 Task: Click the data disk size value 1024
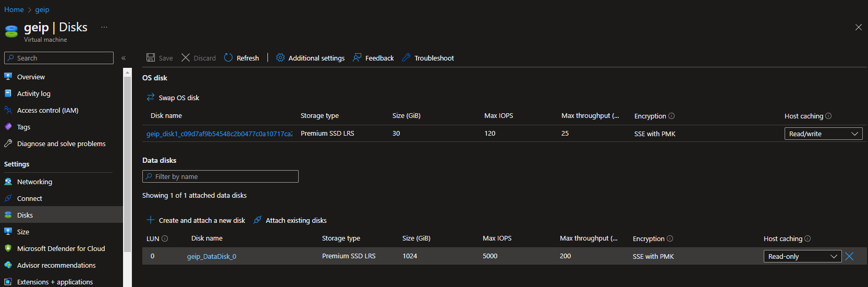pyautogui.click(x=410, y=256)
